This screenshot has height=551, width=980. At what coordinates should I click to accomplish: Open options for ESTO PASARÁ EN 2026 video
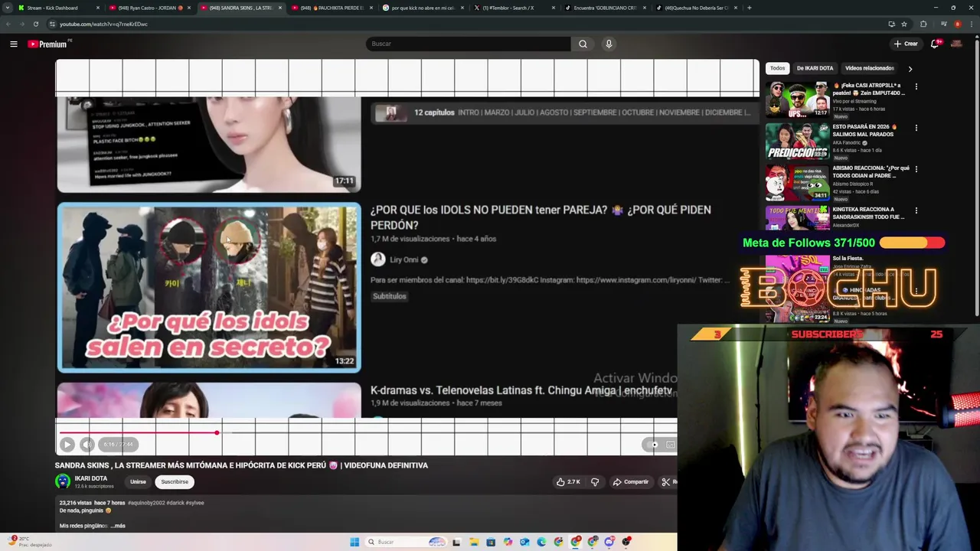point(916,128)
